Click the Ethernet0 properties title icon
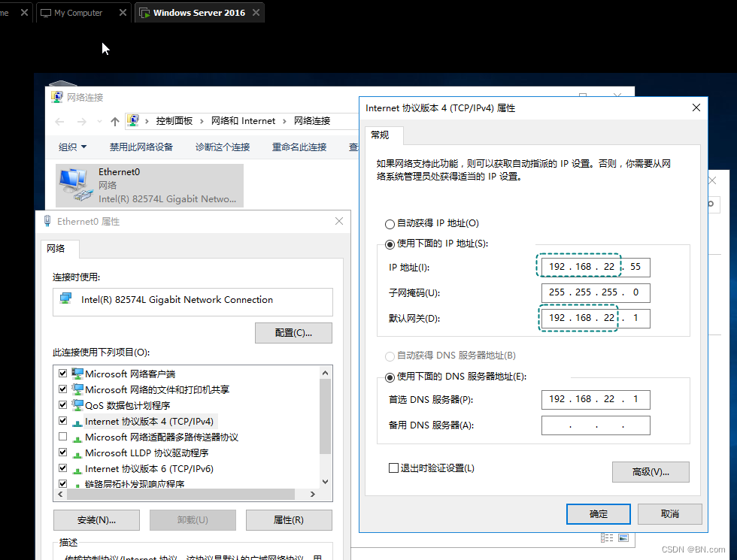737x560 pixels. 47,221
